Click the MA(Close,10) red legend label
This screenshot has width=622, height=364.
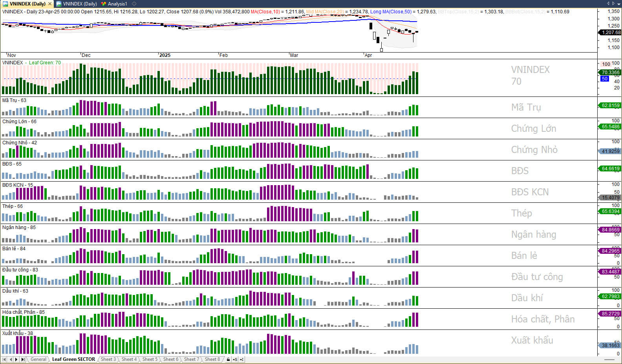(x=265, y=12)
